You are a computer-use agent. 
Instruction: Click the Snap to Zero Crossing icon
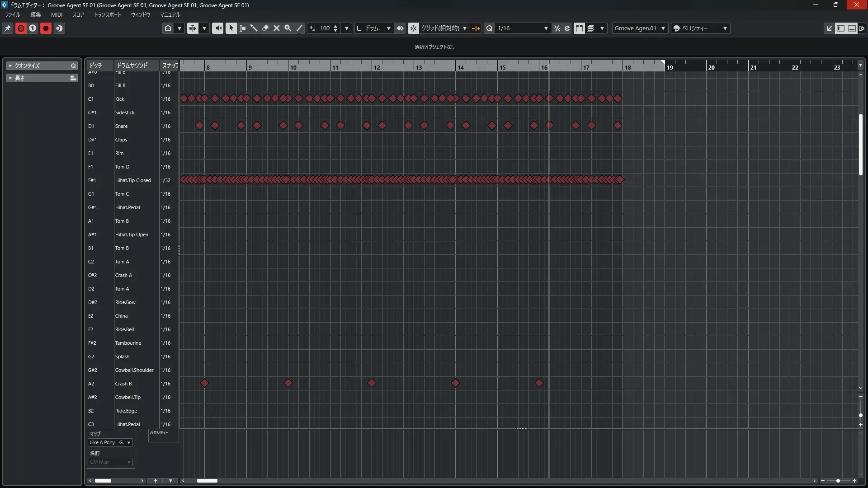click(x=476, y=28)
